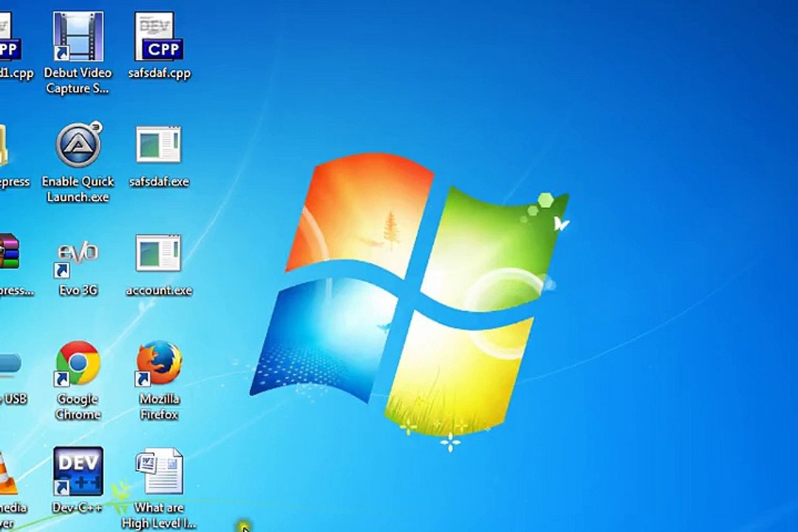Select the Evo 3G shortcut icon

(78, 255)
